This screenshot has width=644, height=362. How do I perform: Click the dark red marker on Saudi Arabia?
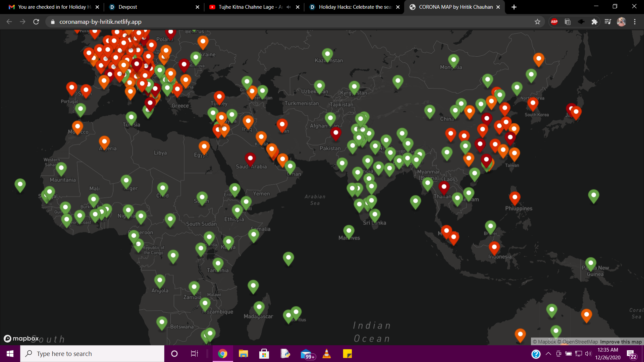coord(250,159)
